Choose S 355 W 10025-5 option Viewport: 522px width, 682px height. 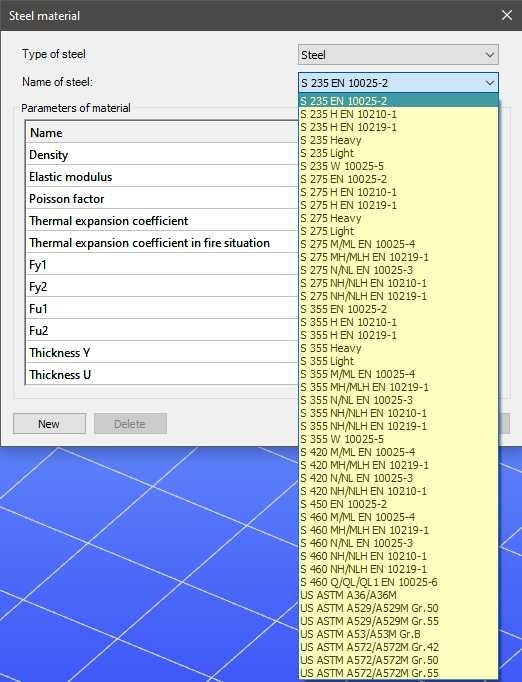[x=398, y=439]
